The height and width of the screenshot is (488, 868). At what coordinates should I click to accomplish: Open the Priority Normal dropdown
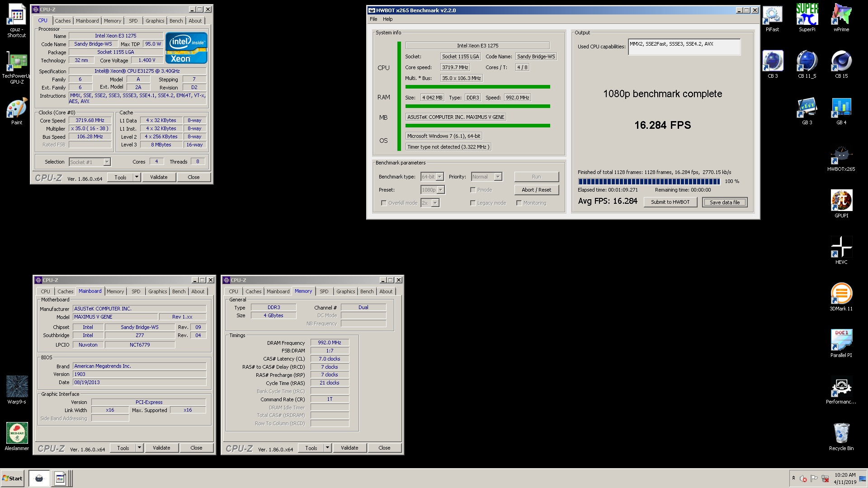pos(486,177)
